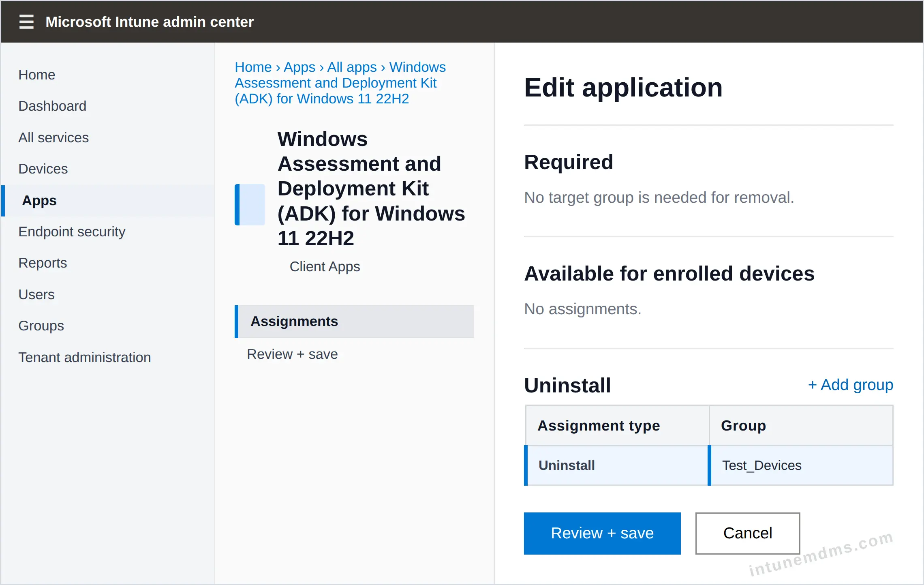Click the Cancel button
Image resolution: width=924 pixels, height=585 pixels.
[748, 534]
